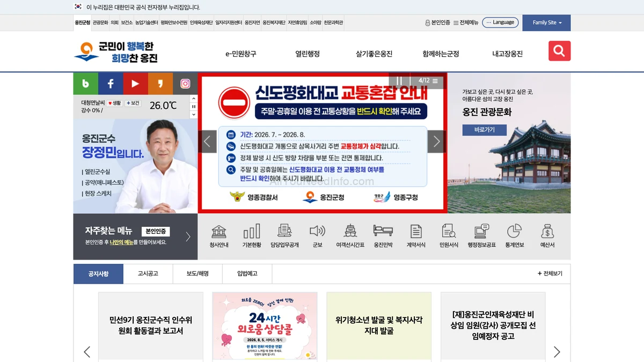The width and height of the screenshot is (644, 362).
Task: Pause the main banner slideshow
Action: (x=399, y=81)
